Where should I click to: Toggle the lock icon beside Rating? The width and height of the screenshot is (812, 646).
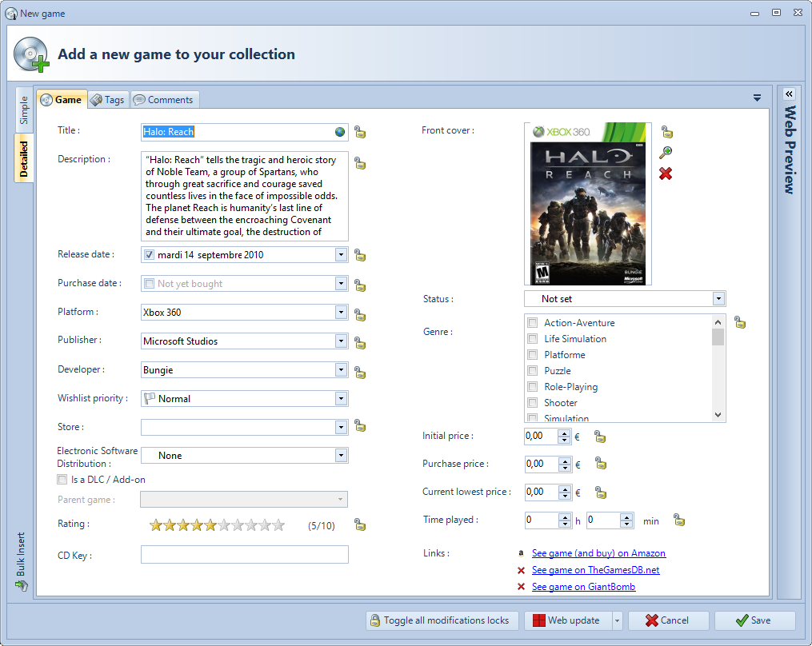tap(360, 525)
